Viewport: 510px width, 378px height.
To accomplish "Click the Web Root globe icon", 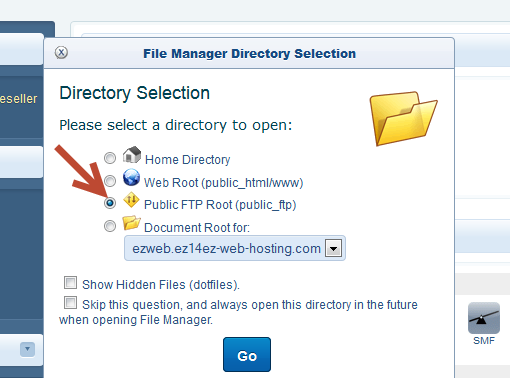I will tap(131, 177).
